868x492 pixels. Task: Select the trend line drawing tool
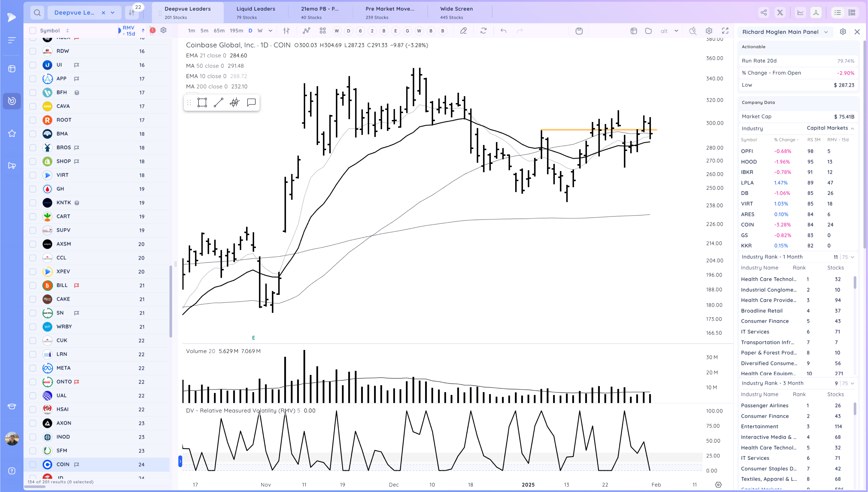pyautogui.click(x=219, y=102)
